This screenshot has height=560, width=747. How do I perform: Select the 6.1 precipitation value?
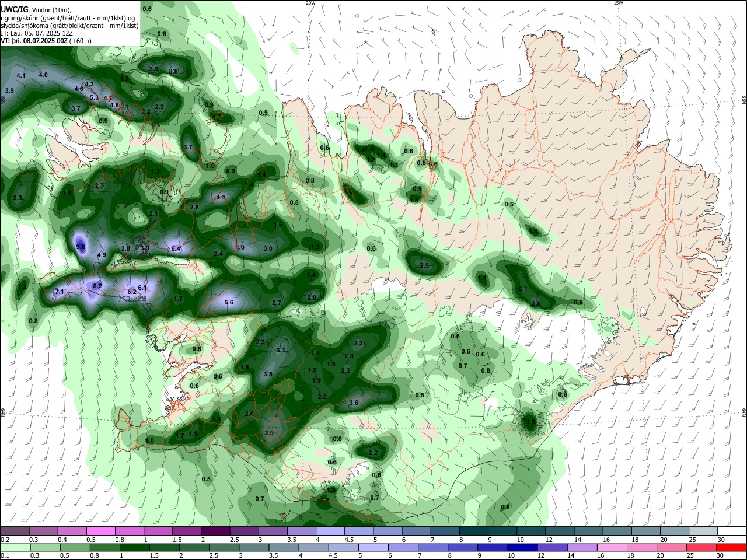(x=142, y=288)
